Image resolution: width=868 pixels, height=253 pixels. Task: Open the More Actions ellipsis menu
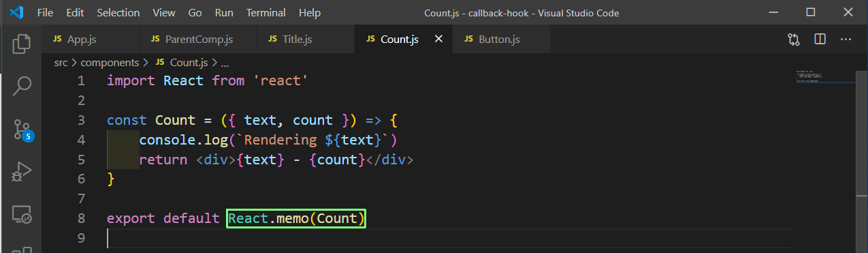tap(846, 40)
